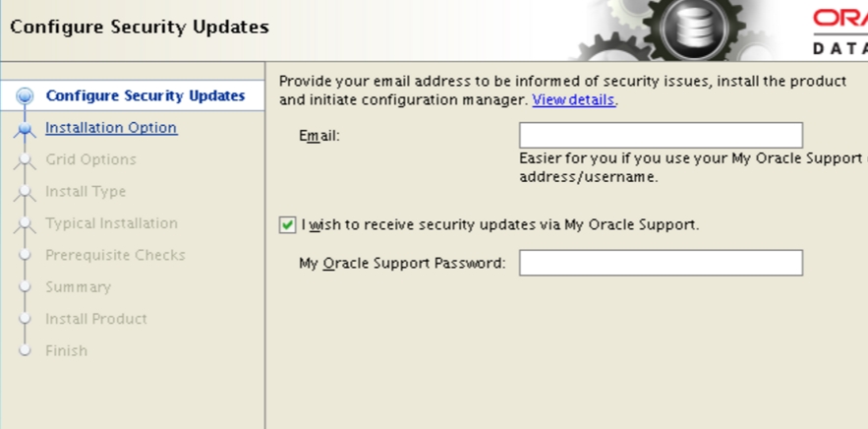Select the Grid Options step label

(x=90, y=159)
